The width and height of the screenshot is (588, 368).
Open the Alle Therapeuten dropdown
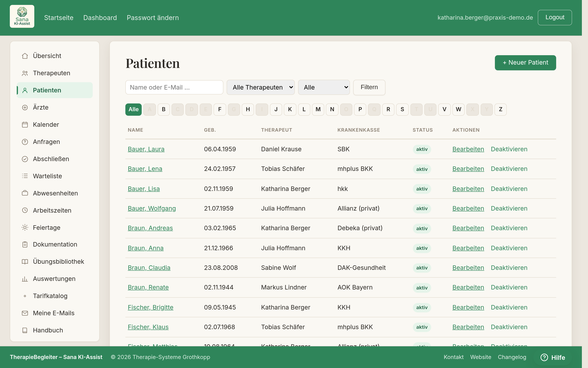[261, 87]
